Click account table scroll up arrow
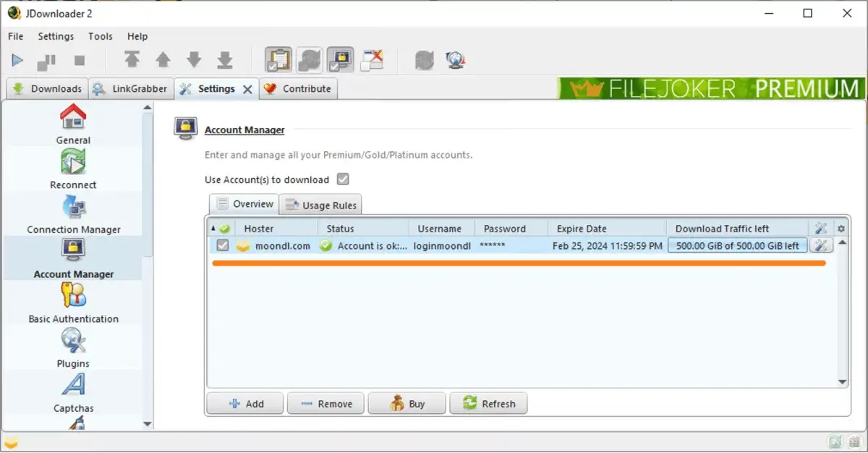868x453 pixels. pyautogui.click(x=842, y=242)
